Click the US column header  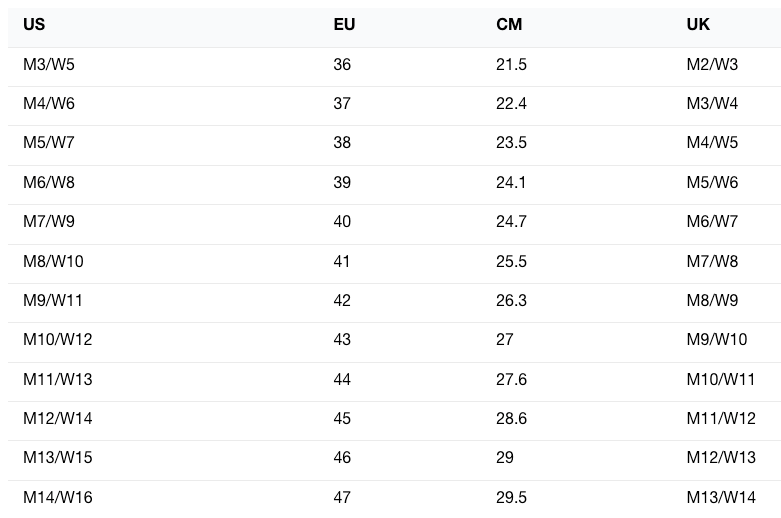[34, 25]
